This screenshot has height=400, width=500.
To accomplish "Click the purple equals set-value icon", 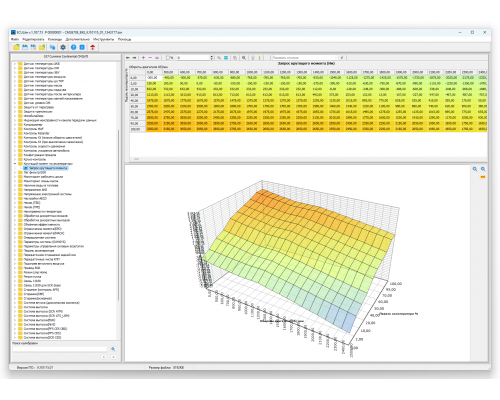I will click(x=157, y=58).
